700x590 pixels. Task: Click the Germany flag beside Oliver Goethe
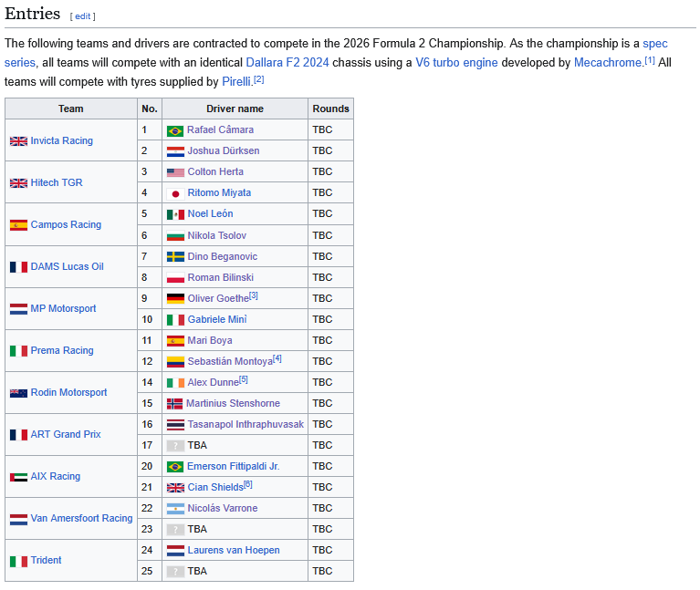pyautogui.click(x=175, y=298)
